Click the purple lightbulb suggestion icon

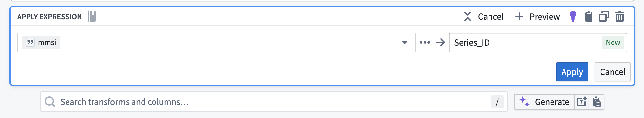573,16
